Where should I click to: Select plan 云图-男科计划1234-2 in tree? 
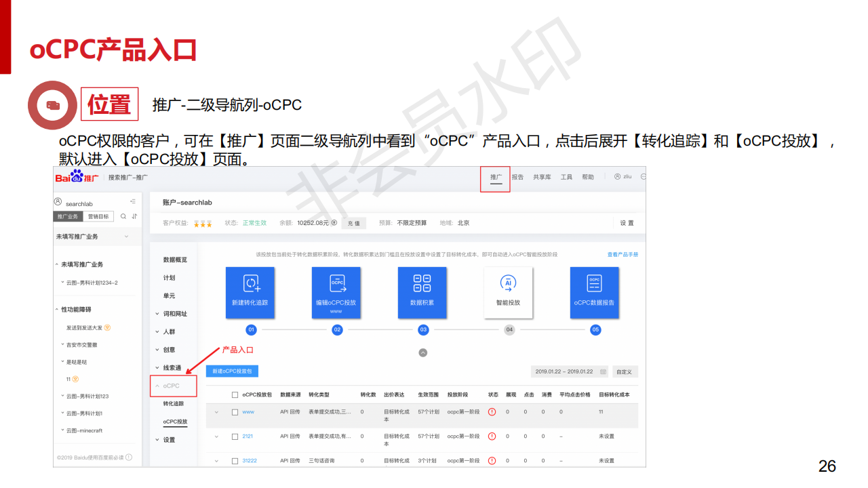coord(92,283)
